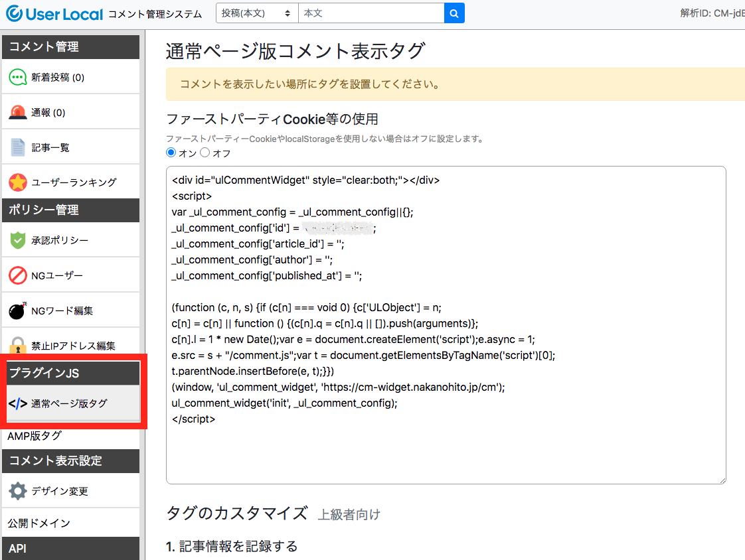Click the 通常ページ版タグ code bracket icon

click(x=17, y=403)
